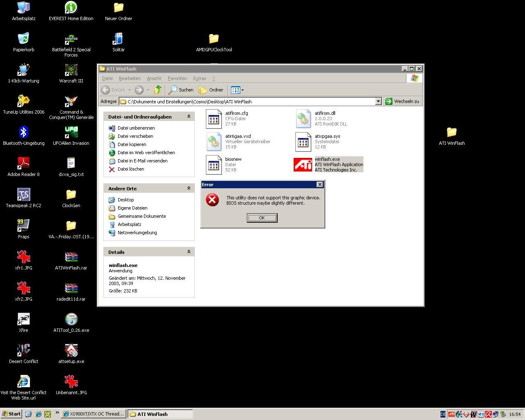
Task: Select the ATIWinFlash.rar archive icon
Action: tap(71, 257)
